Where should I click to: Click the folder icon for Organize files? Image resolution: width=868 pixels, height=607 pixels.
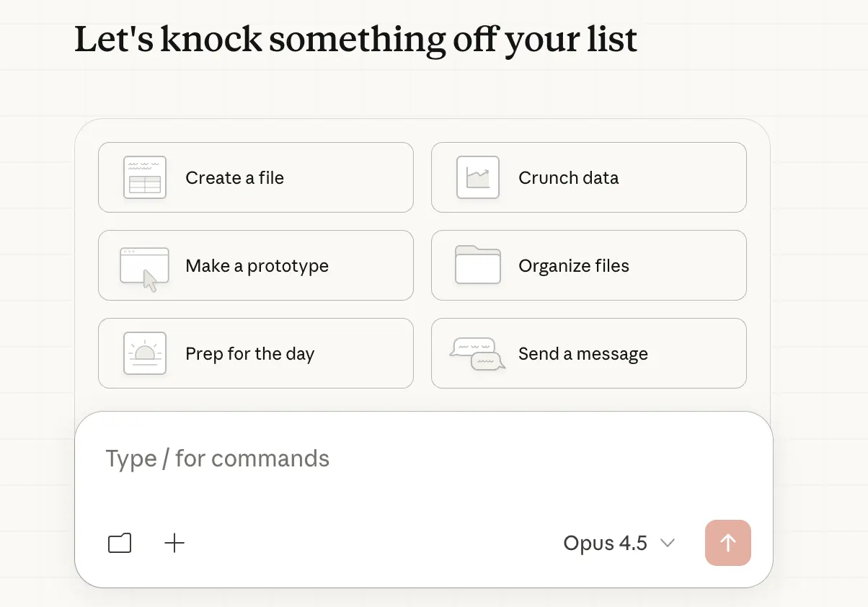[x=478, y=265]
